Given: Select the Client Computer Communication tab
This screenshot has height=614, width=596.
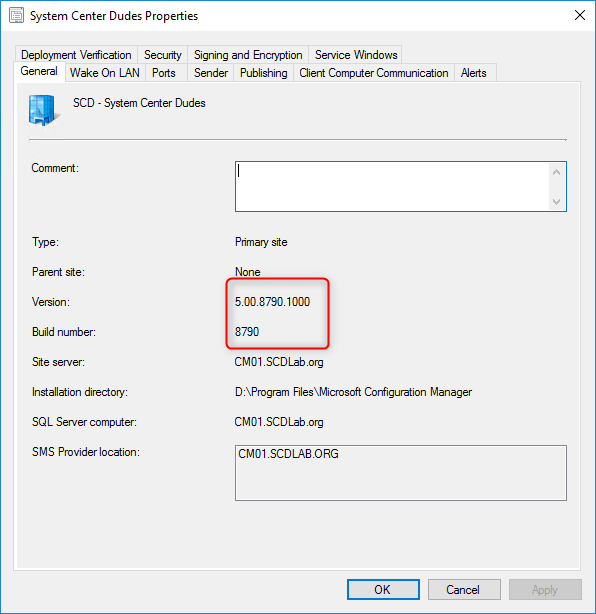Looking at the screenshot, I should (374, 73).
